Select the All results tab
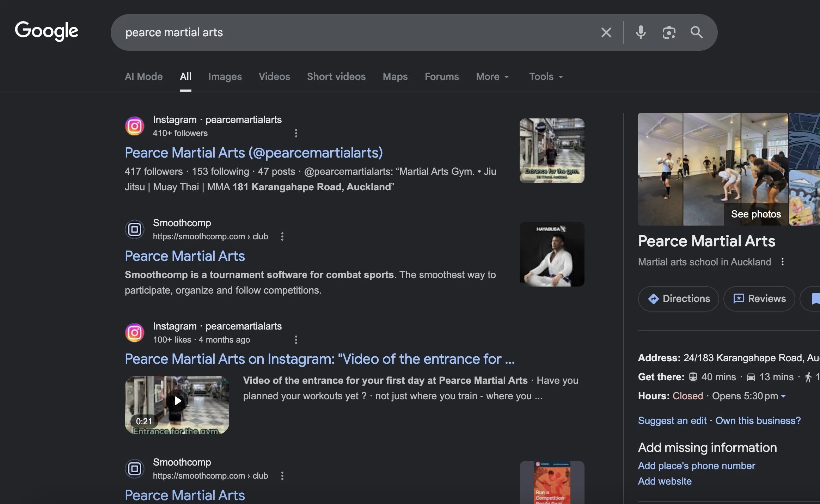Screen dimensions: 820x504 (185, 76)
